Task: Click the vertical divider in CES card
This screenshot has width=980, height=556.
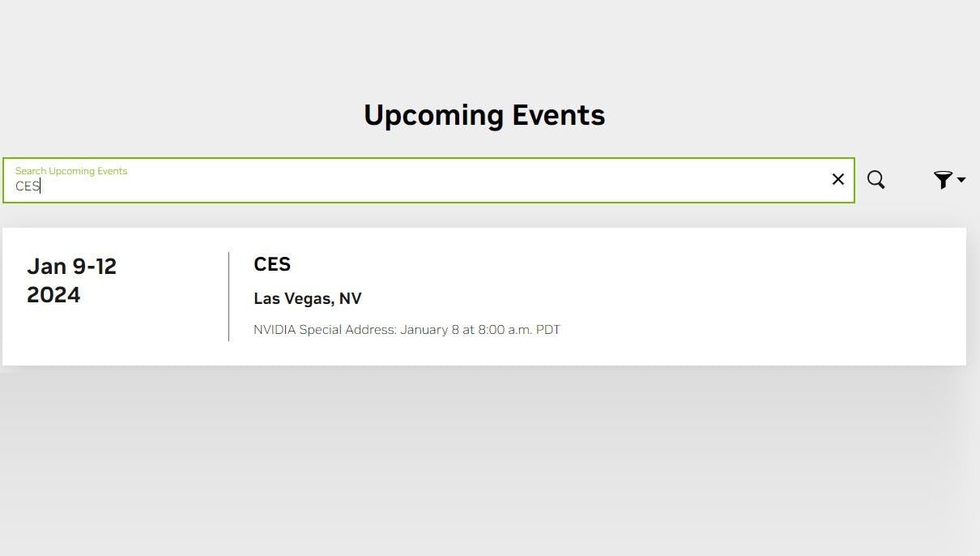Action: (228, 297)
